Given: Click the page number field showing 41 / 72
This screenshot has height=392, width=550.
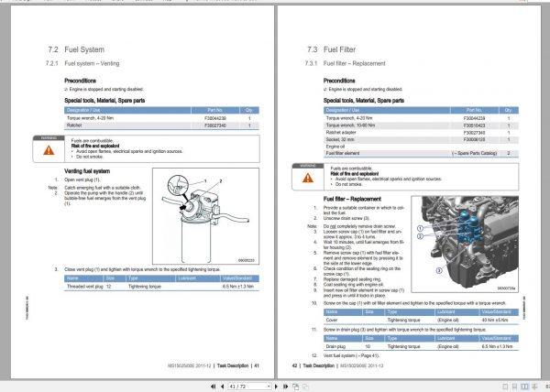Looking at the screenshot, I should tap(247, 387).
